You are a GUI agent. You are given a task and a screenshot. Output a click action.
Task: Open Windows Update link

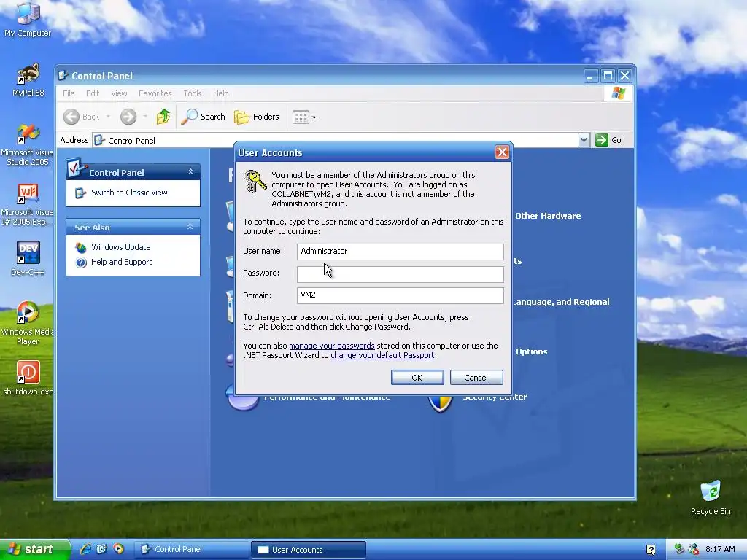pyautogui.click(x=120, y=247)
